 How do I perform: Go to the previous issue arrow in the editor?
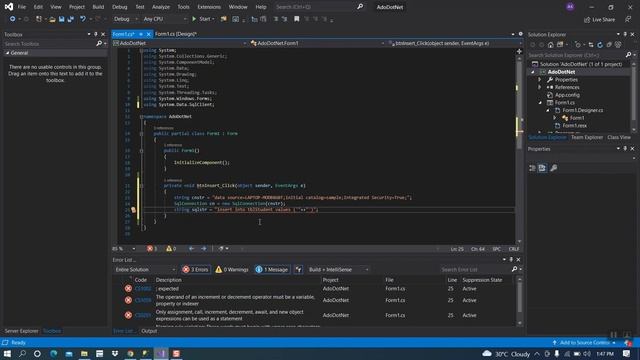pos(191,248)
